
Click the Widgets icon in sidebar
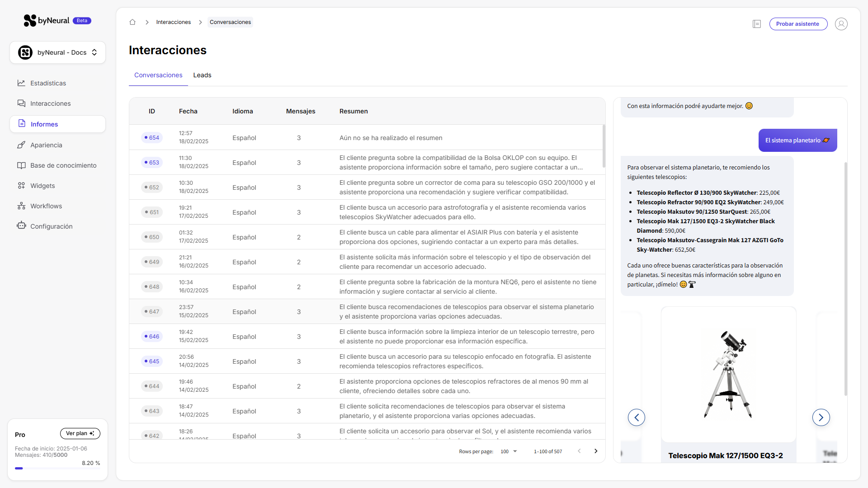(21, 186)
